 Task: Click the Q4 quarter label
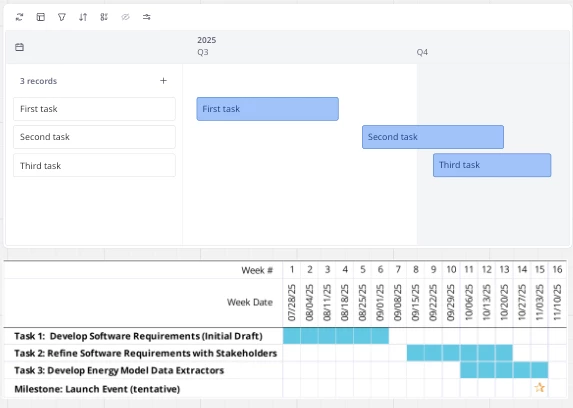point(422,52)
